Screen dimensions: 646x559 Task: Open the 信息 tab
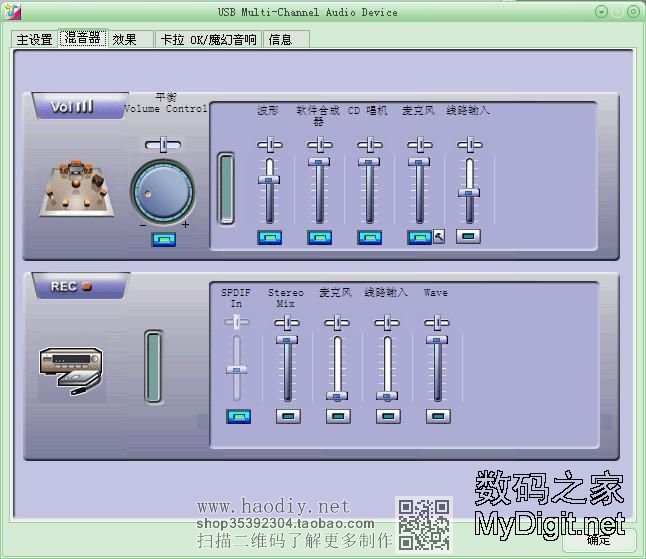point(281,39)
